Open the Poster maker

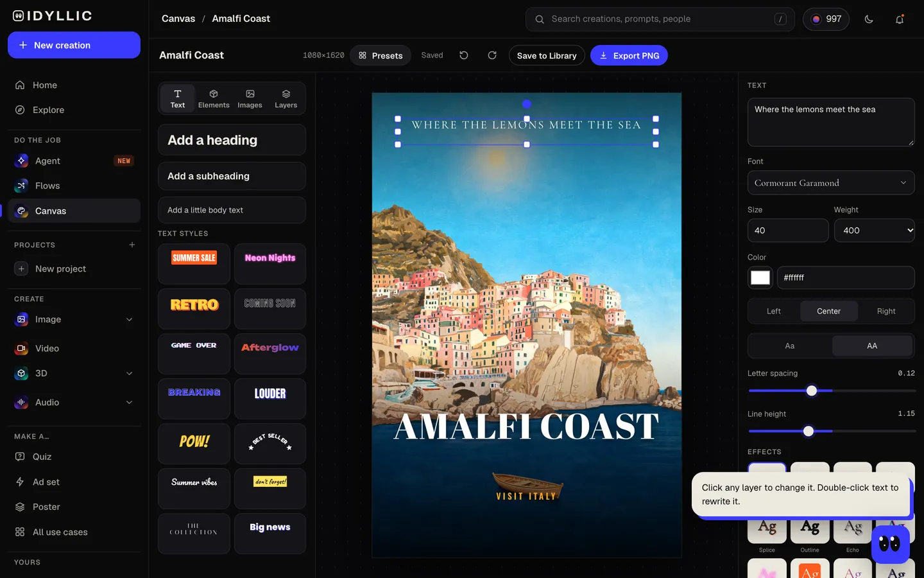click(x=74, y=507)
